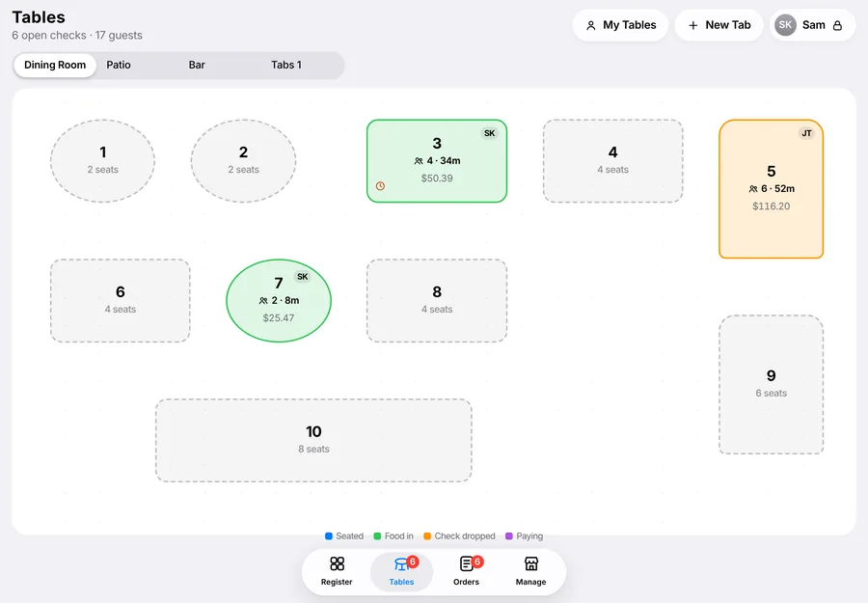Click the red badge on Tables icon
The width and height of the screenshot is (868, 603).
pyautogui.click(x=413, y=562)
